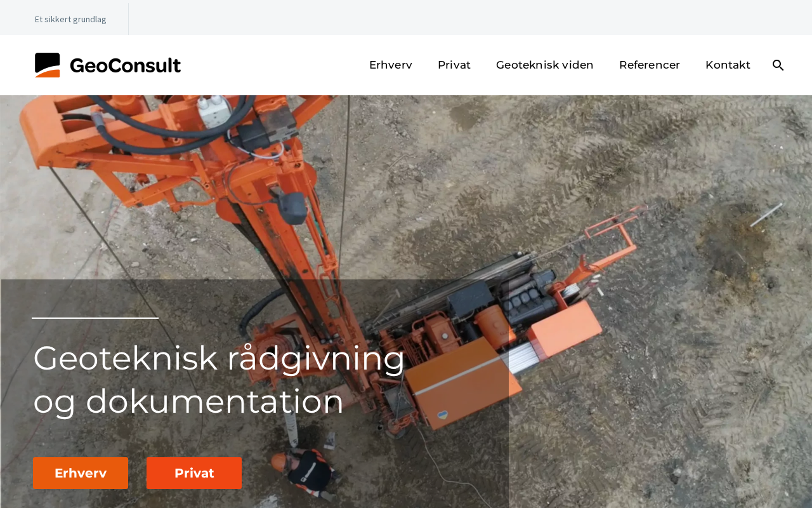Click the top grey utility bar
The image size is (812, 508).
[x=406, y=17]
